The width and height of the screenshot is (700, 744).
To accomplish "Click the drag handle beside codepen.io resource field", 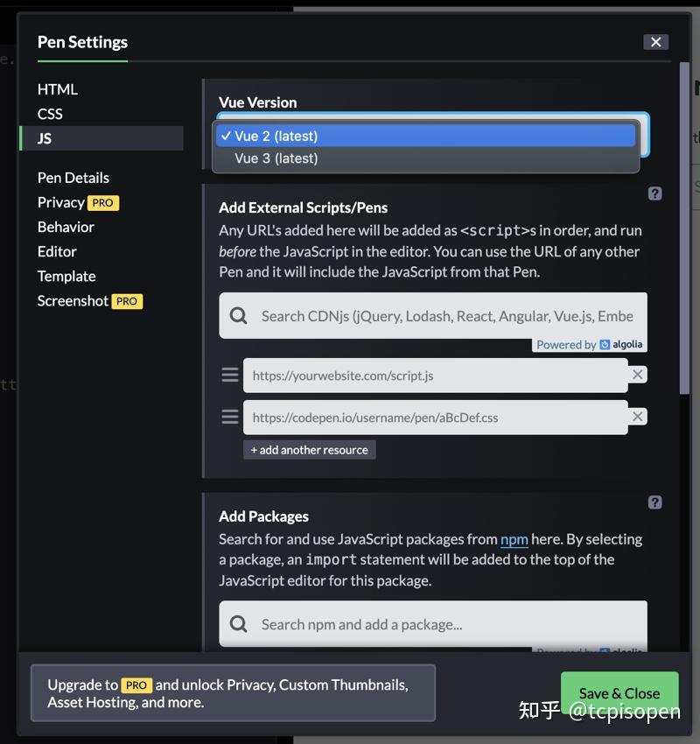I will 230,418.
